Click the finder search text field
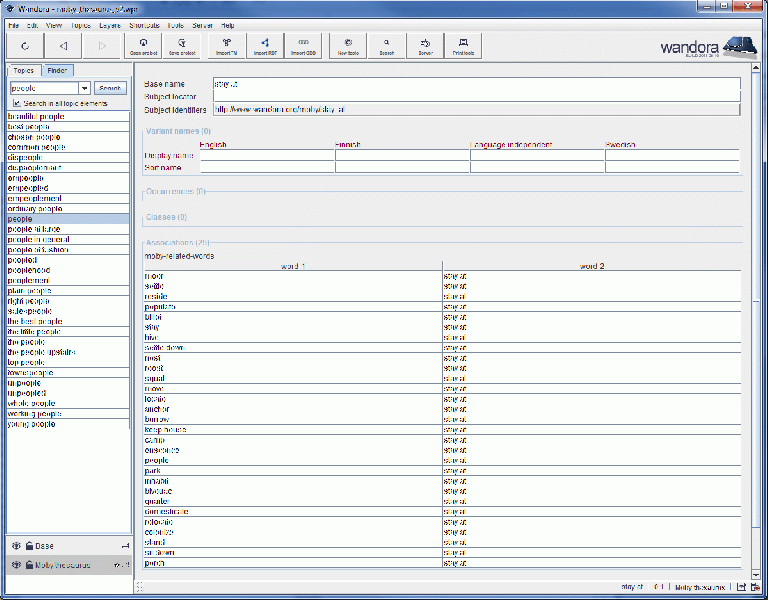Screen dimensions: 768x600 coord(45,88)
